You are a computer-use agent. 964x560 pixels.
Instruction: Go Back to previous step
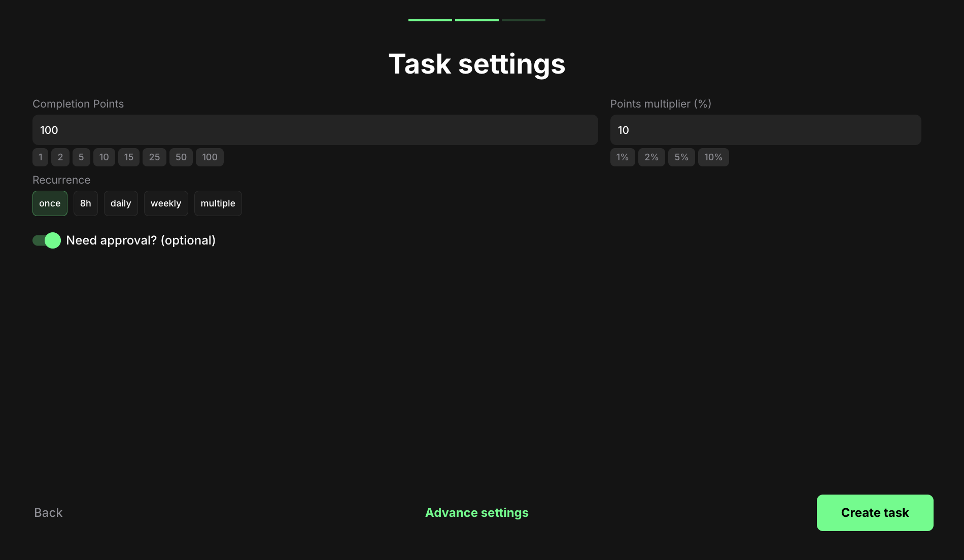pyautogui.click(x=48, y=513)
